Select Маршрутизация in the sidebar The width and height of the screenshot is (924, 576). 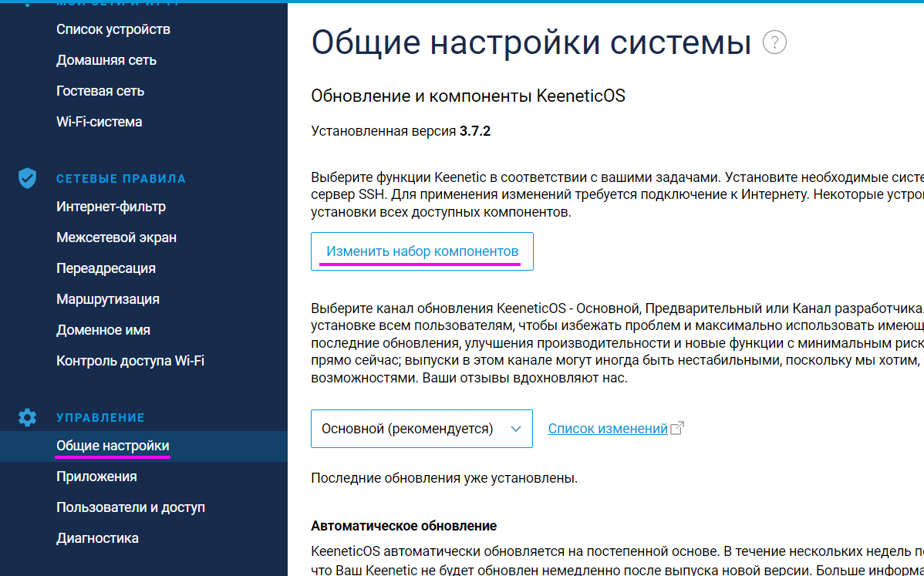(108, 298)
